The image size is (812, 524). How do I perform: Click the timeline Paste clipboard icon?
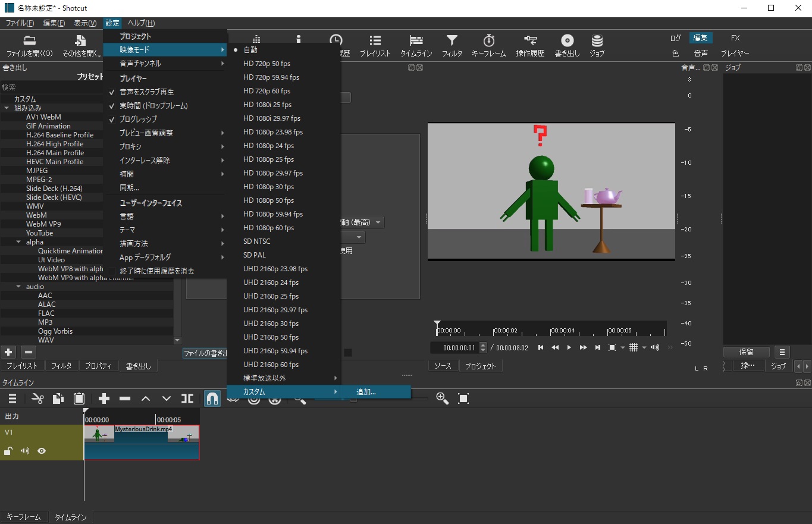pyautogui.click(x=79, y=399)
